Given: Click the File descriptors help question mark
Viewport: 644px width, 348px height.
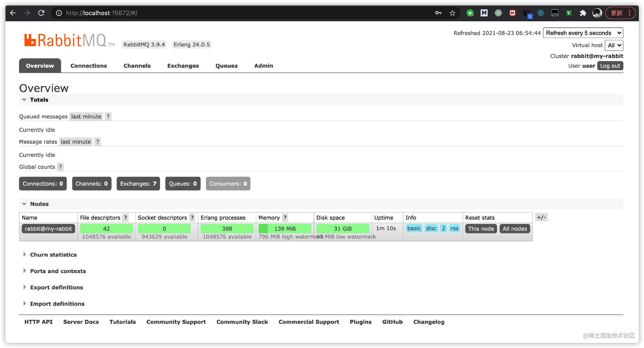Looking at the screenshot, I should point(125,217).
